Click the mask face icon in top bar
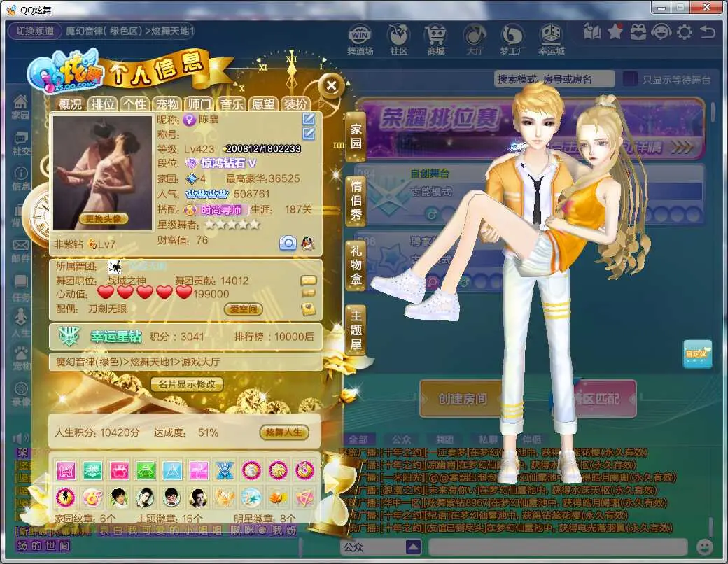 click(661, 31)
